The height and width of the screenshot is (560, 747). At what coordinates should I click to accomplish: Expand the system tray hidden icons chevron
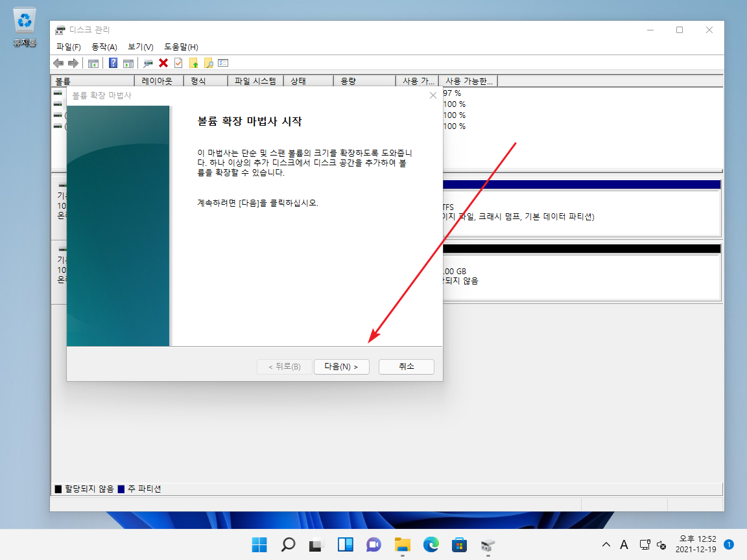click(x=606, y=544)
